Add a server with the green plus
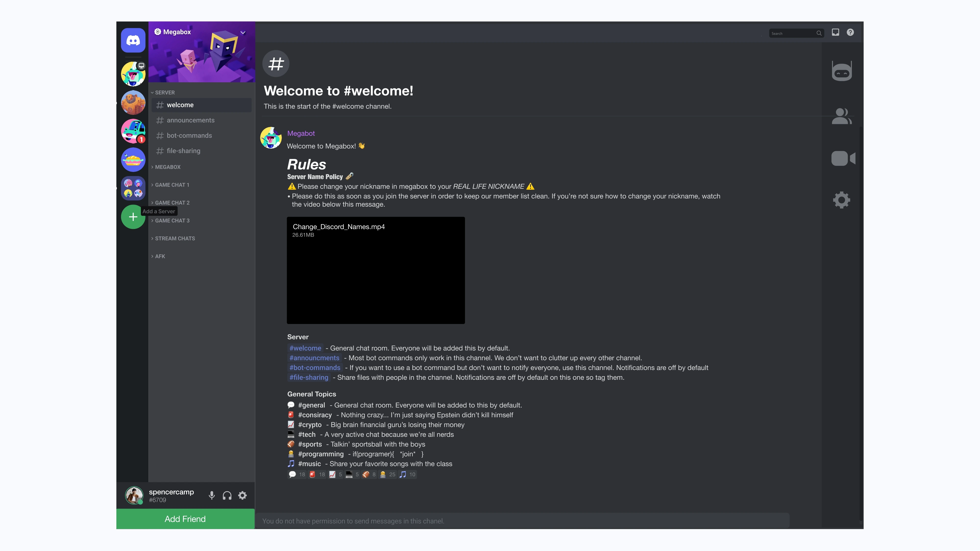Screen dimensions: 980x551 pyautogui.click(x=133, y=217)
